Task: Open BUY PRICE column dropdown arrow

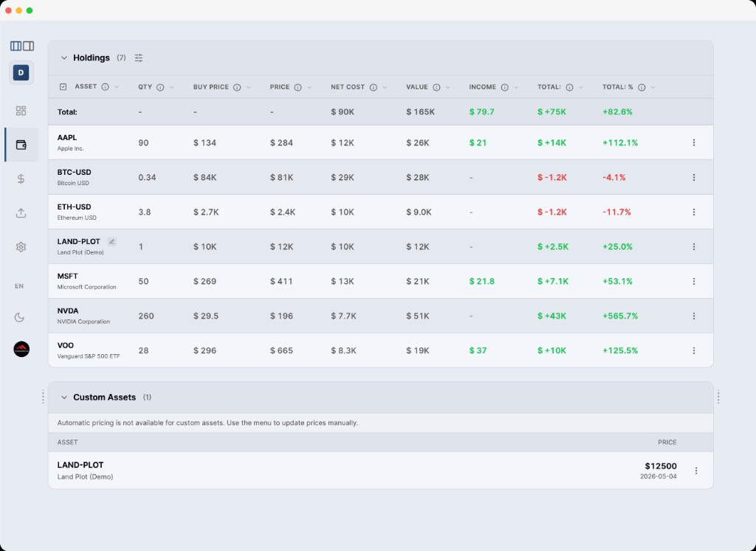Action: (248, 87)
